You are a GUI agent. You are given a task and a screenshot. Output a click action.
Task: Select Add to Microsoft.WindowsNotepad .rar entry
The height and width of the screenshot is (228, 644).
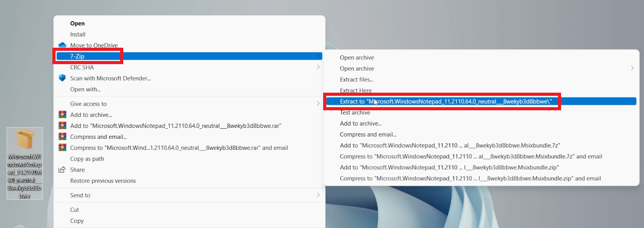coord(176,126)
